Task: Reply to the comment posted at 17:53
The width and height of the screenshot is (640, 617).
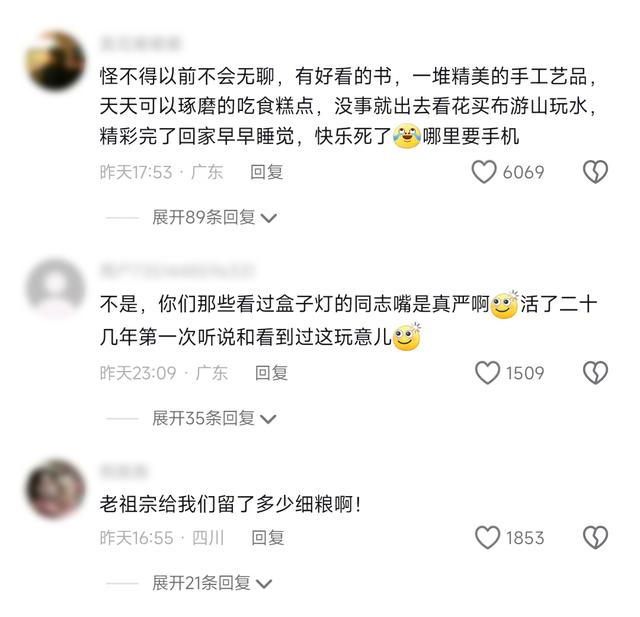Action: (x=267, y=172)
